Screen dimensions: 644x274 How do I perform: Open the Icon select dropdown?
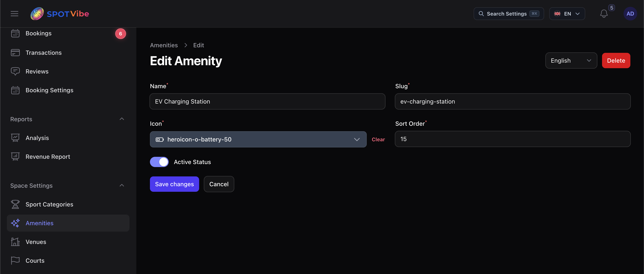258,139
